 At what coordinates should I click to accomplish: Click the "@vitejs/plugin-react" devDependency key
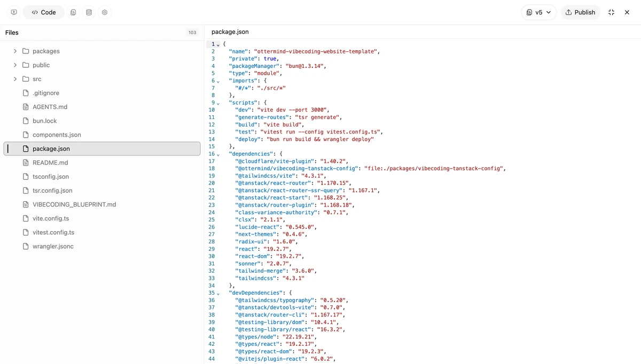click(x=271, y=359)
